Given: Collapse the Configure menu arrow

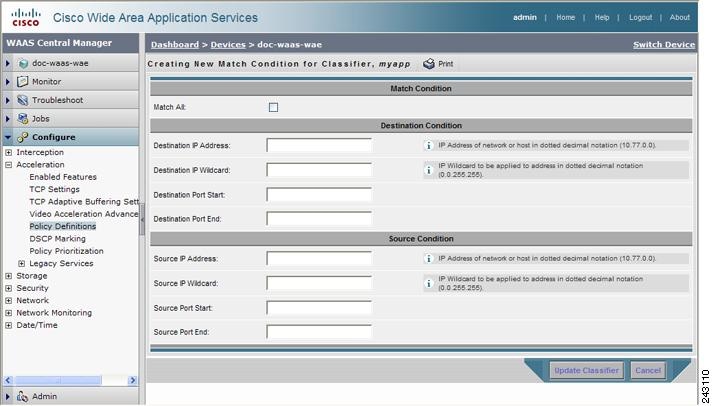Looking at the screenshot, I should pos(8,137).
